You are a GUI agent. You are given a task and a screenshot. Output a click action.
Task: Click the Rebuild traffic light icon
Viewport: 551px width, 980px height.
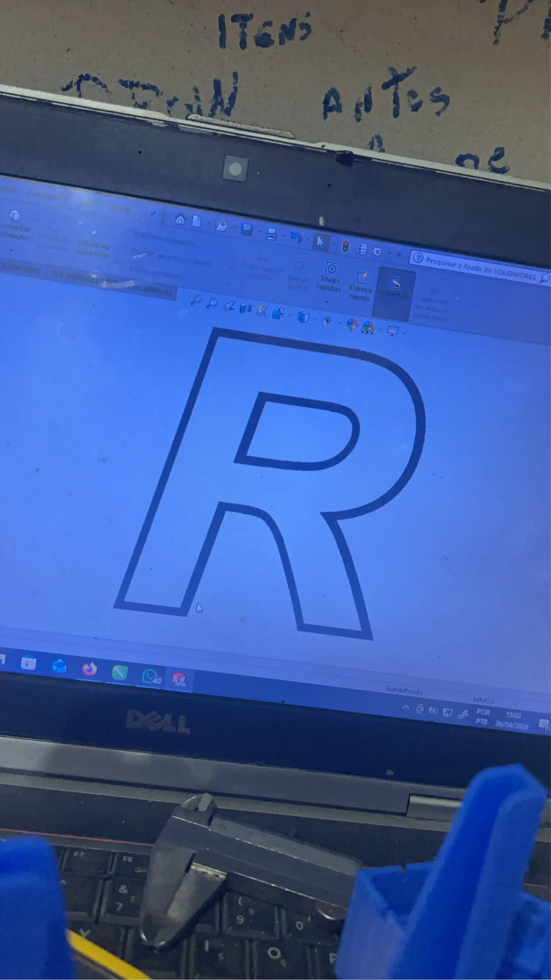click(x=345, y=247)
